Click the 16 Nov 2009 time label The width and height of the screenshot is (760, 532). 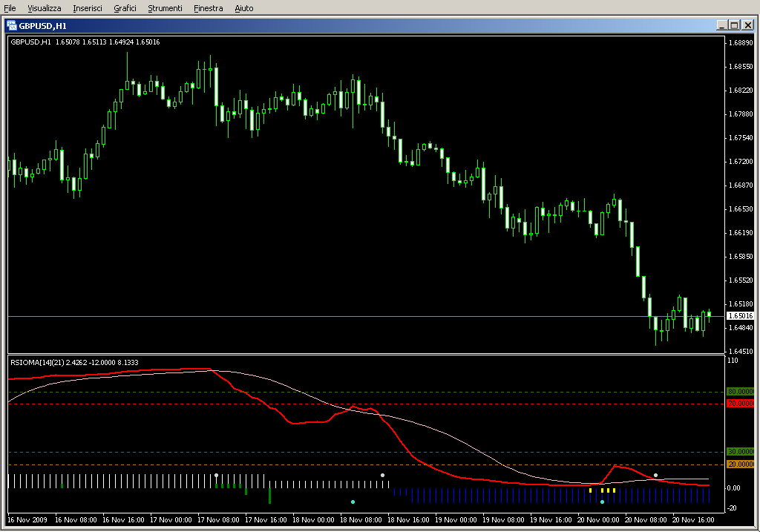coord(27,520)
